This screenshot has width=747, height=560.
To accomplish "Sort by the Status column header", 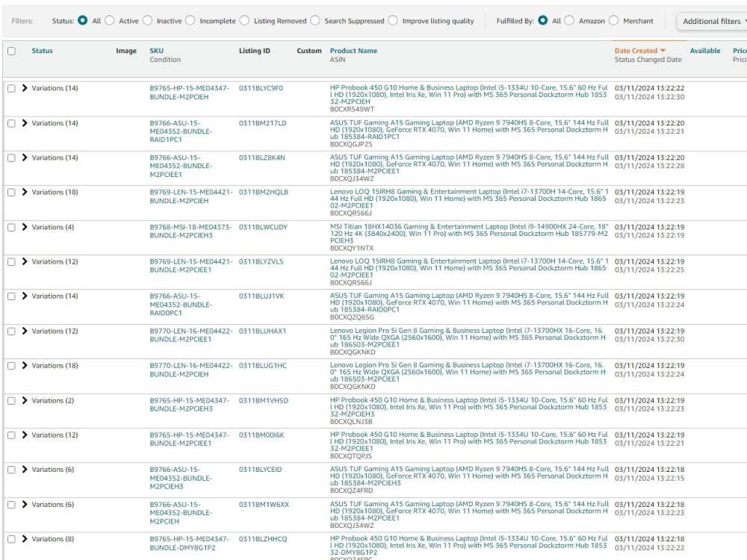I will pos(43,51).
